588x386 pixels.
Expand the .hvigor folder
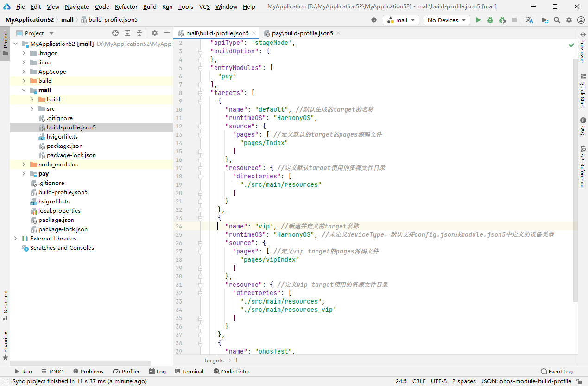pyautogui.click(x=24, y=53)
